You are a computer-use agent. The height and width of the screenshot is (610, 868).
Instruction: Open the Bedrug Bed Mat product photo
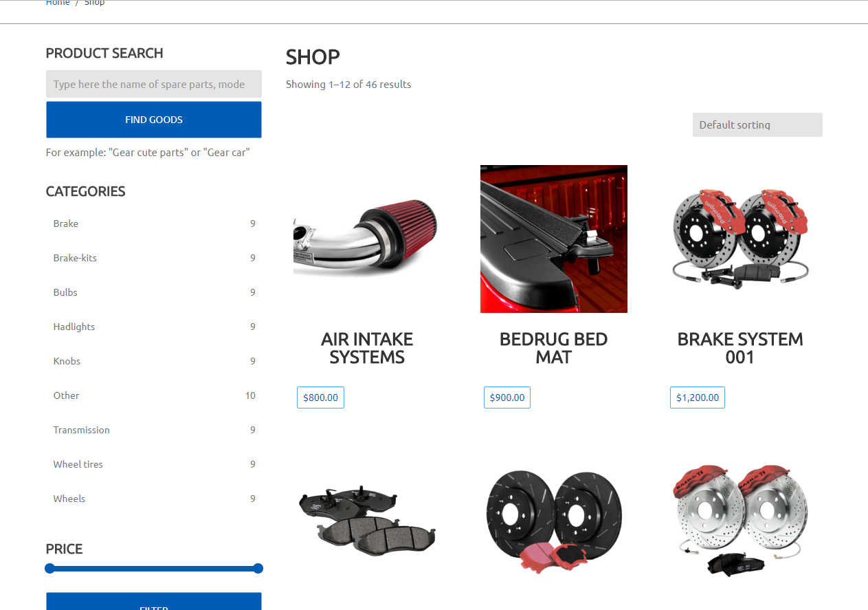click(553, 239)
